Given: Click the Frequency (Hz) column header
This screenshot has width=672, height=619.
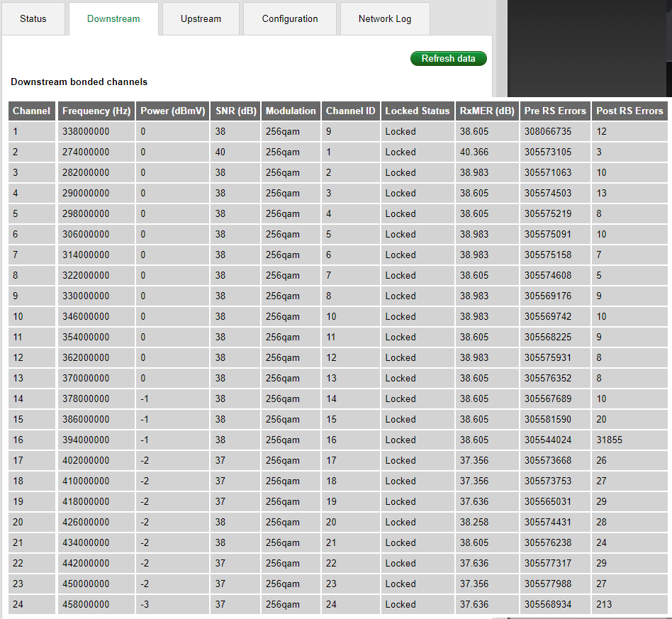Looking at the screenshot, I should (96, 111).
